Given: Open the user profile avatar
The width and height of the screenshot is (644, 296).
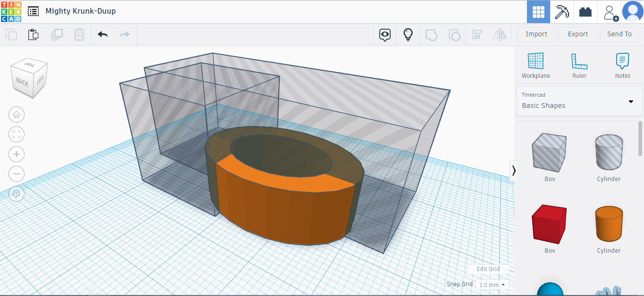Looking at the screenshot, I should click(x=633, y=12).
